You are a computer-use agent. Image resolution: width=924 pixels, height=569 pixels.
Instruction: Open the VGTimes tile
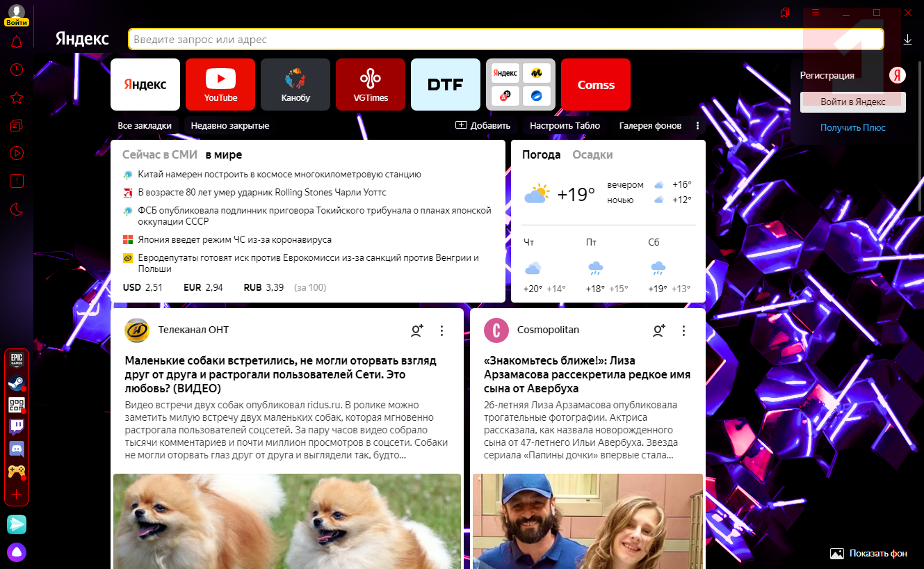pyautogui.click(x=371, y=84)
